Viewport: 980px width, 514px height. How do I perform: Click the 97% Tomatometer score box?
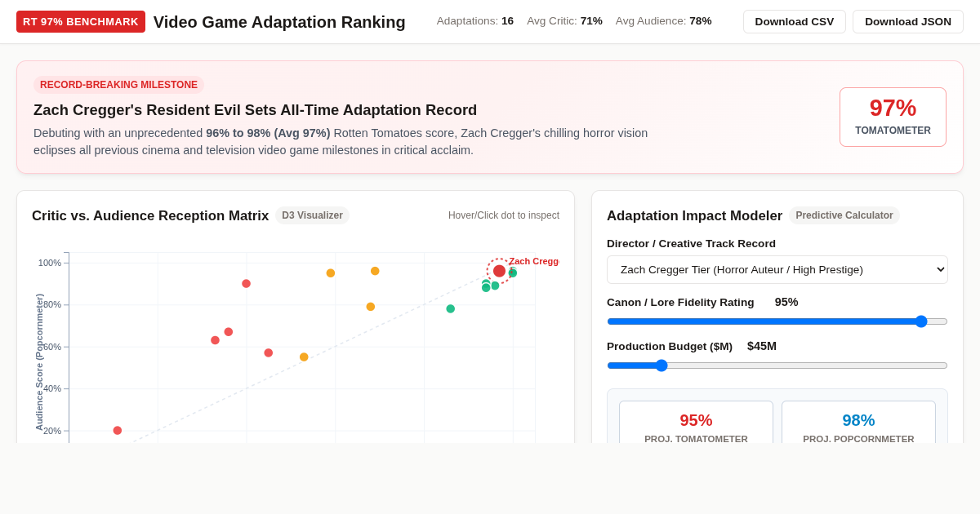893,117
